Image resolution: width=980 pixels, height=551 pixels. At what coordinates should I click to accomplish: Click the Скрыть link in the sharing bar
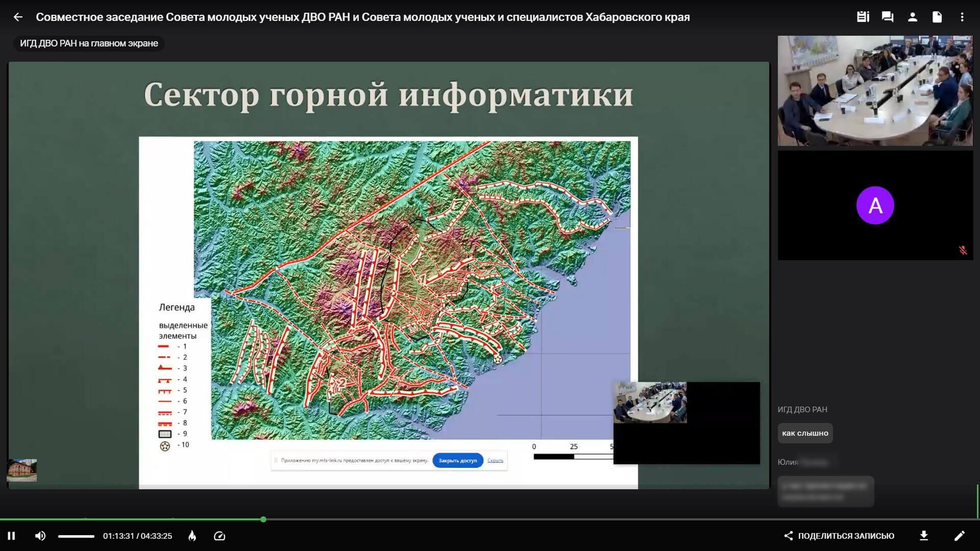[495, 460]
